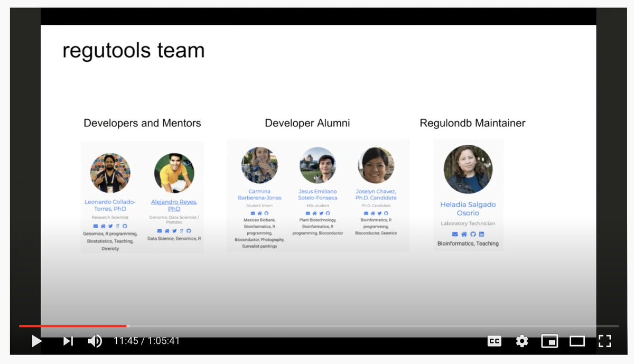Click Heladia Salgado Osorio's GitHub icon
Screen dimensions: 634x364
(473, 234)
